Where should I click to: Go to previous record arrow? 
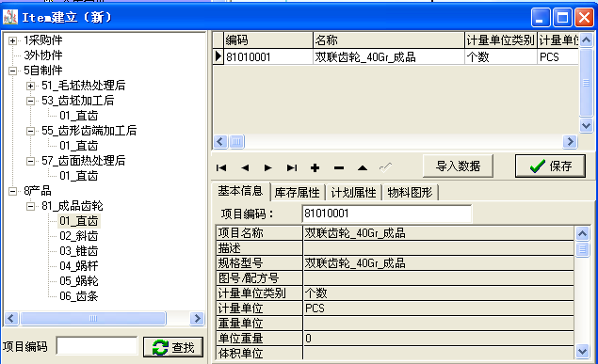tap(245, 168)
